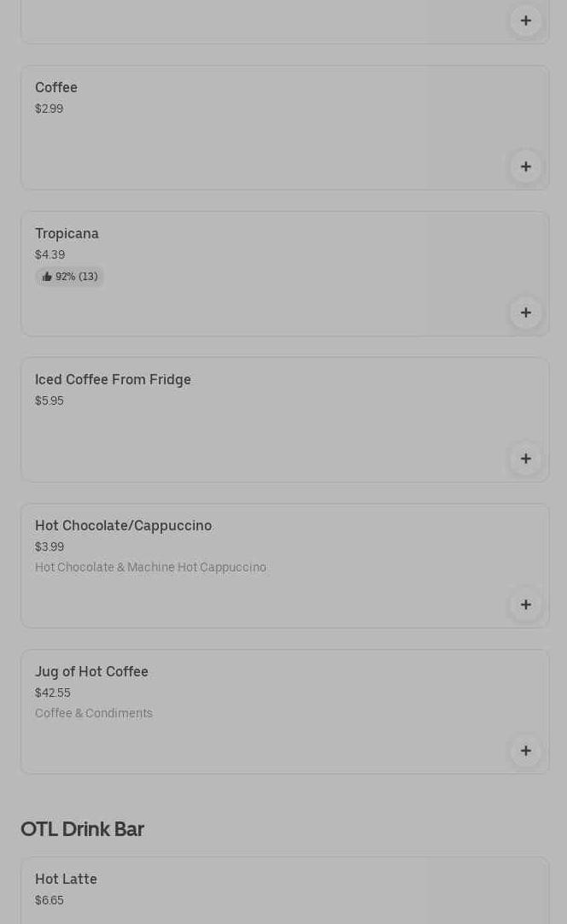Image resolution: width=567 pixels, height=924 pixels.
Task: Click the plus button on the topmost card
Action: (525, 20)
